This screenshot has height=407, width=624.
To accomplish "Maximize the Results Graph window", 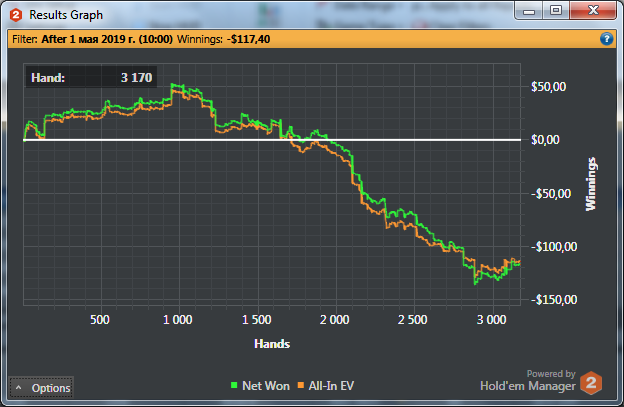I will coord(556,10).
